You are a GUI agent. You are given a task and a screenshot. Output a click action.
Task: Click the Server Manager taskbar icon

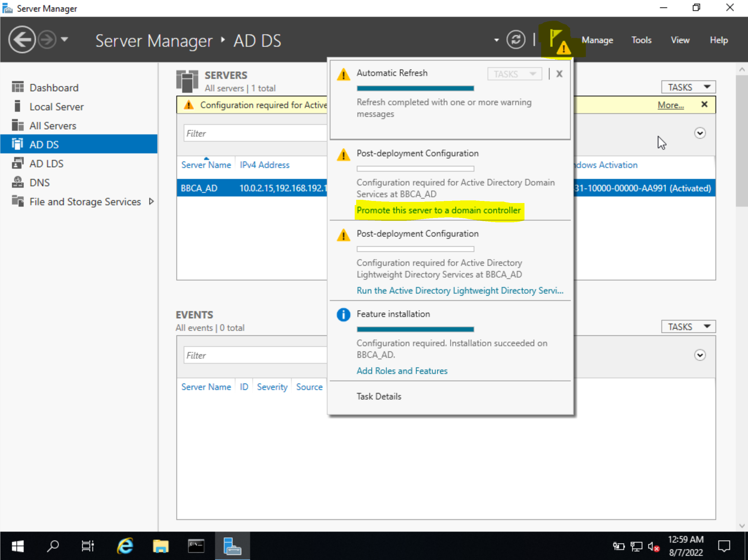tap(232, 546)
